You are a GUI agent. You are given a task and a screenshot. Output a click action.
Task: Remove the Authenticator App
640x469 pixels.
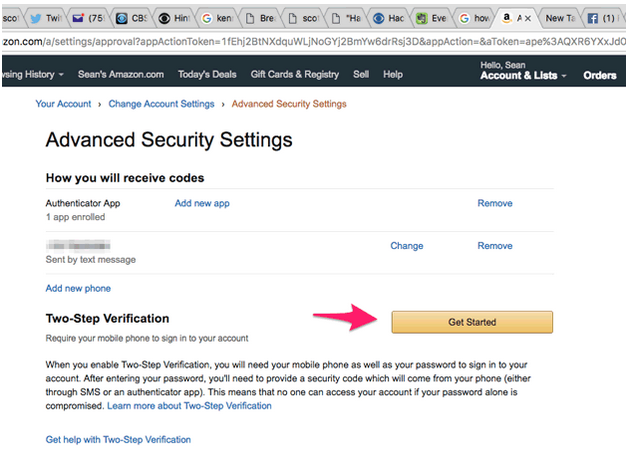pos(495,203)
